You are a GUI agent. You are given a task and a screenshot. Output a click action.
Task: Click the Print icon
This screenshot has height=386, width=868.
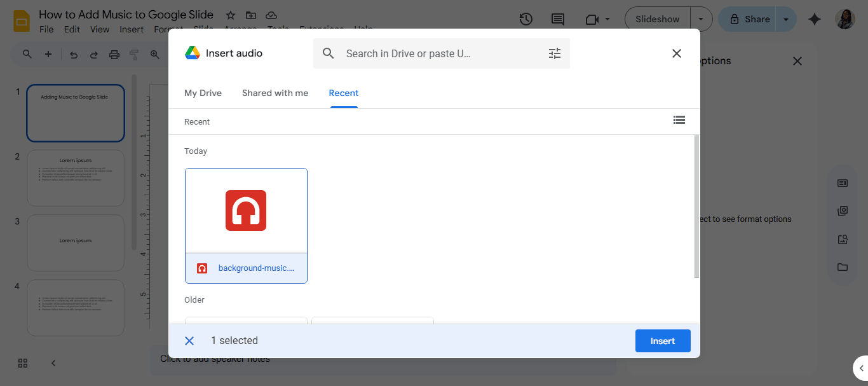114,55
